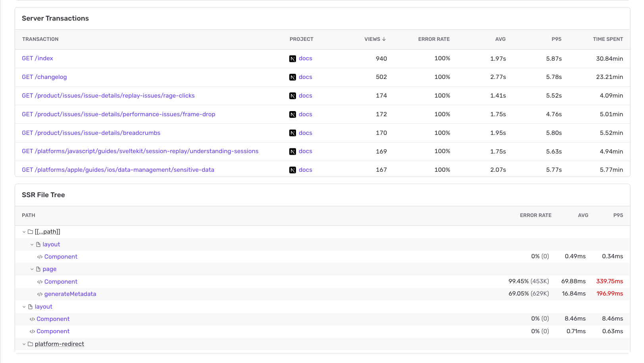This screenshot has width=644, height=363.
Task: Open the top-level layout tree item
Action: pos(44,307)
